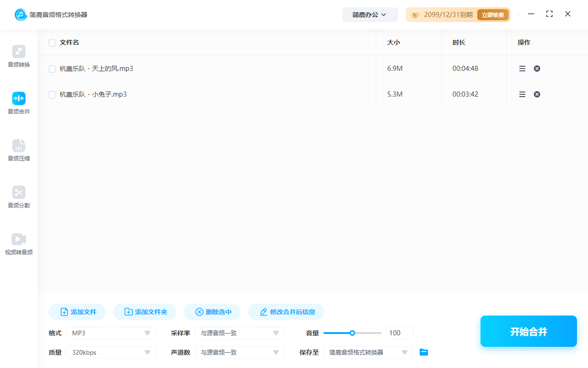Tick the checkbox for 杭盖乐队 - 天上的风.mp3

52,69
